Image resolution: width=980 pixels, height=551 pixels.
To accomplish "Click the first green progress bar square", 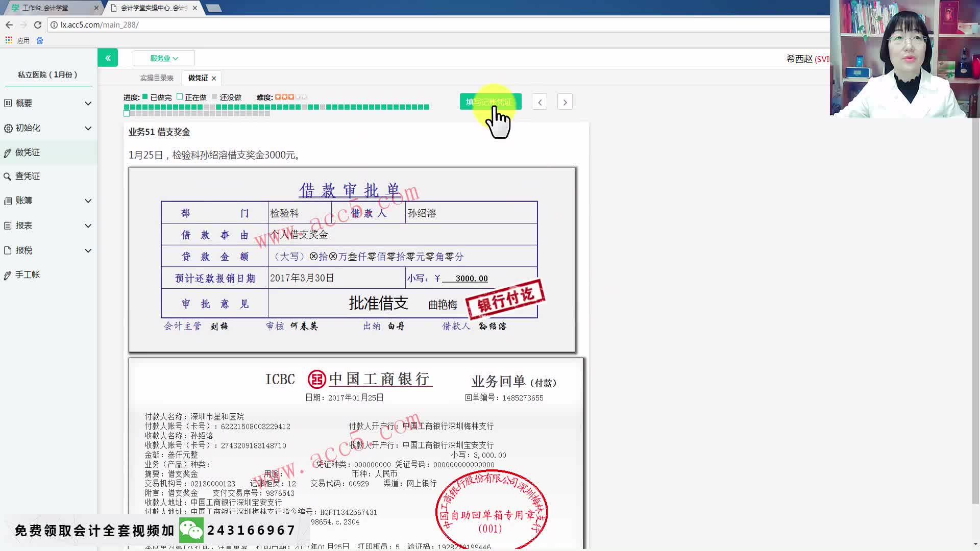I will click(x=127, y=107).
